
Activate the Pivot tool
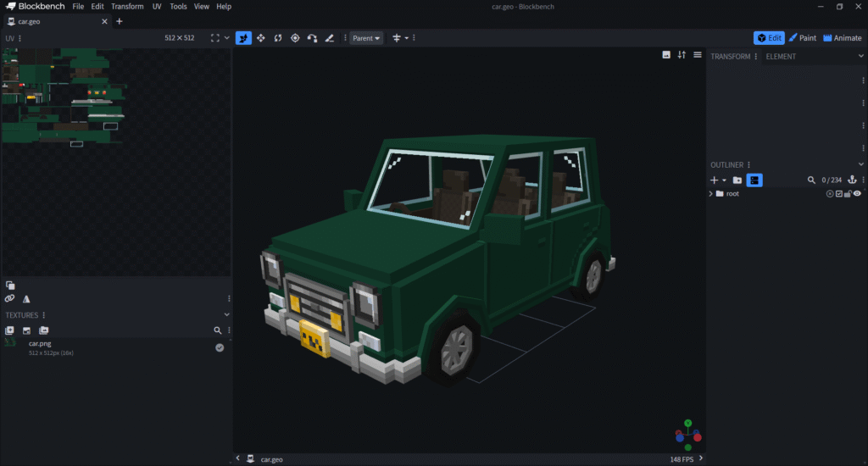pyautogui.click(x=295, y=38)
